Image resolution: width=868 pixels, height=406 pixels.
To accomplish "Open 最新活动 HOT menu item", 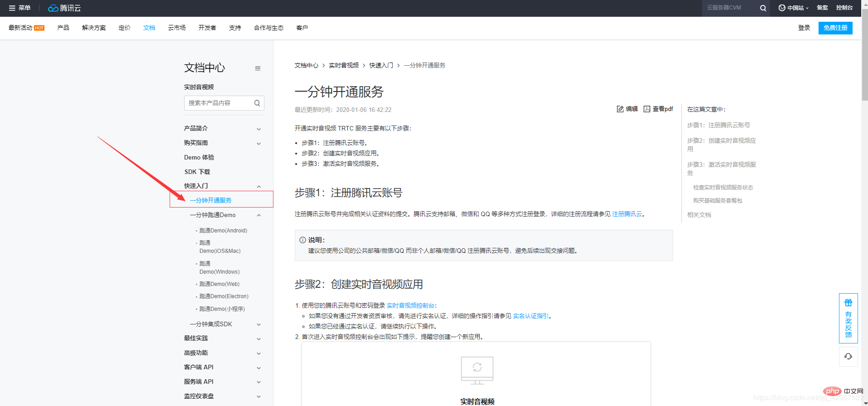I will point(26,28).
